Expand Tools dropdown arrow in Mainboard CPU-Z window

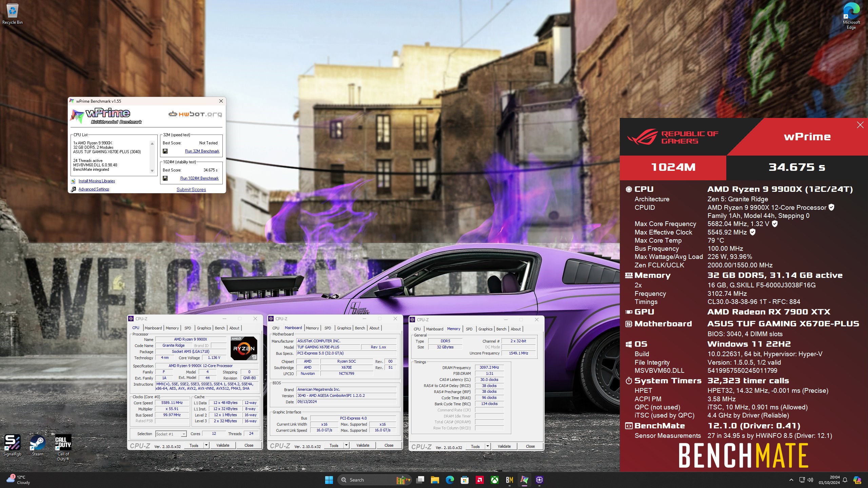click(346, 445)
